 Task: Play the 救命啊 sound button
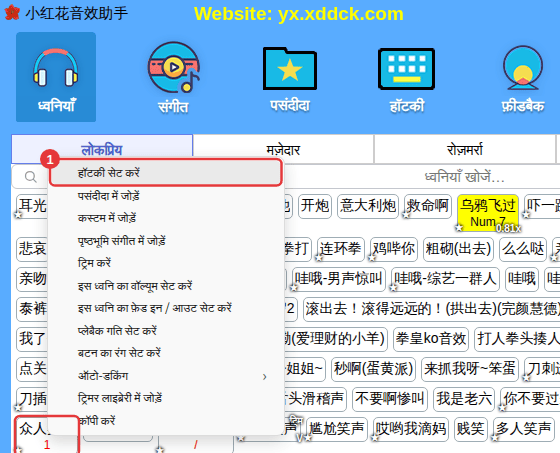(x=428, y=206)
